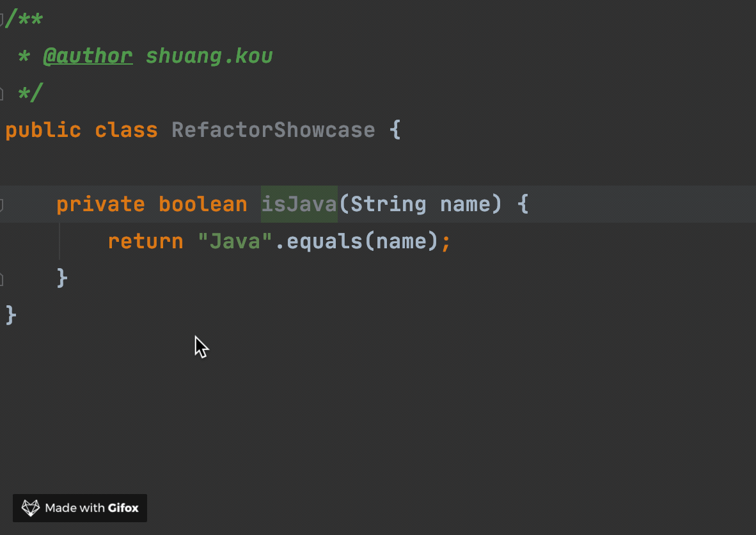Click fold end marker beside method closing brace
This screenshot has width=756, height=535.
click(2, 278)
